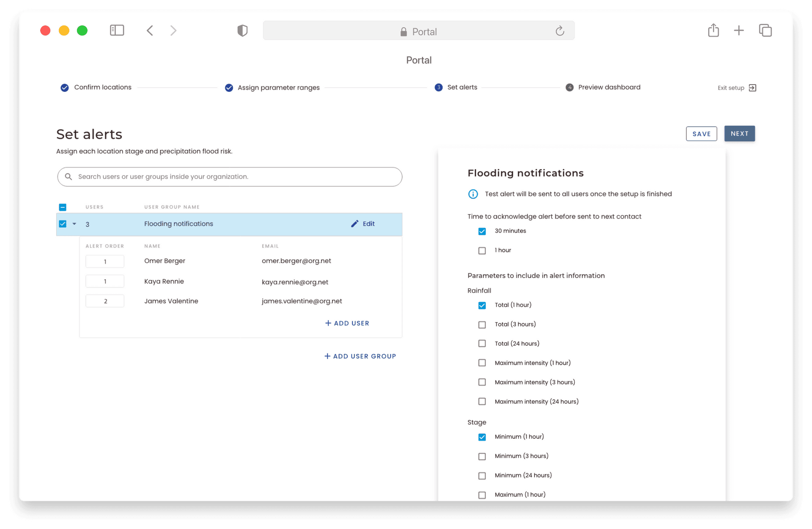Image resolution: width=812 pixels, height=529 pixels.
Task: Click the browser privacy shield icon
Action: tap(242, 30)
